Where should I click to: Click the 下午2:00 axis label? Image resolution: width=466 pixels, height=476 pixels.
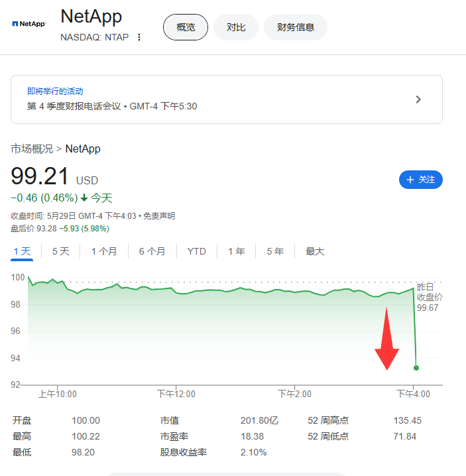point(294,394)
